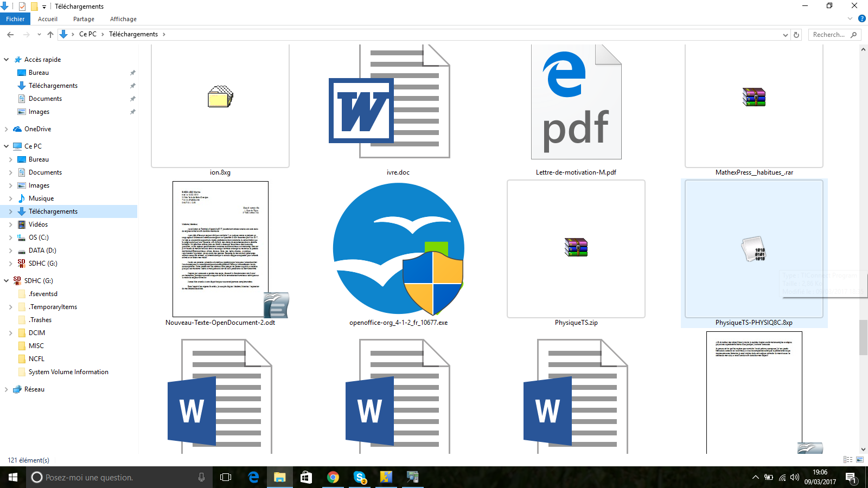Collapse the lower SDHC (G:) node
The width and height of the screenshot is (868, 488).
[6, 281]
